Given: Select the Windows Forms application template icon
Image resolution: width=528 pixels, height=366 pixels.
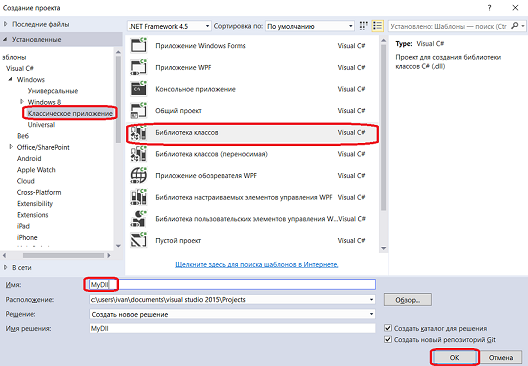Looking at the screenshot, I should (139, 45).
